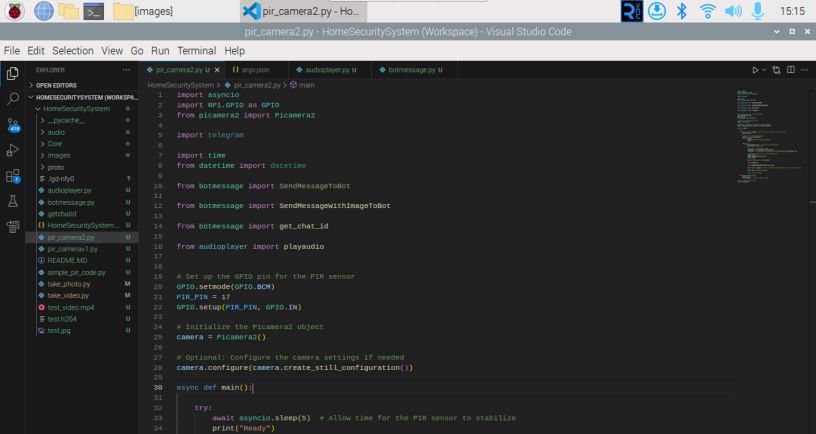The image size is (816, 434).
Task: Open the Edit menu
Action: pyautogui.click(x=35, y=50)
